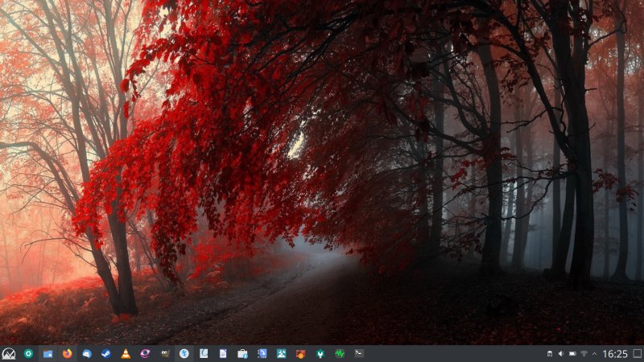Open the volume speaker tray icon
644x362 pixels.
[561, 354]
